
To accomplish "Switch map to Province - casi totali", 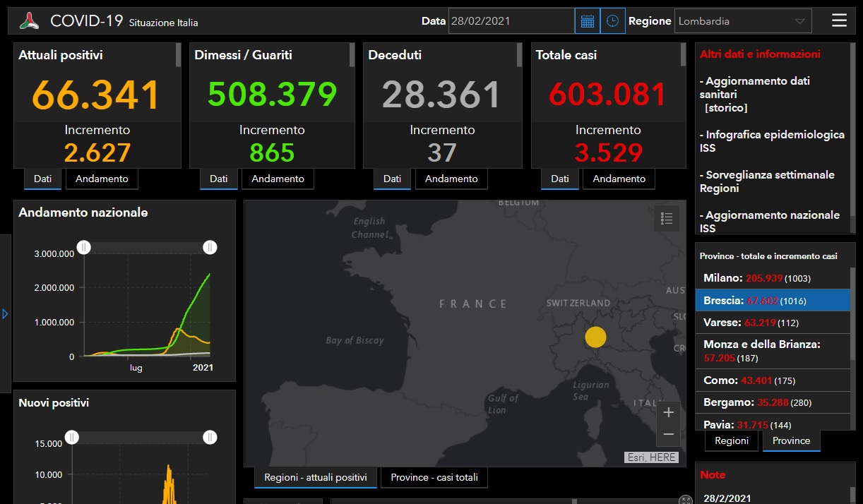I will [x=434, y=478].
